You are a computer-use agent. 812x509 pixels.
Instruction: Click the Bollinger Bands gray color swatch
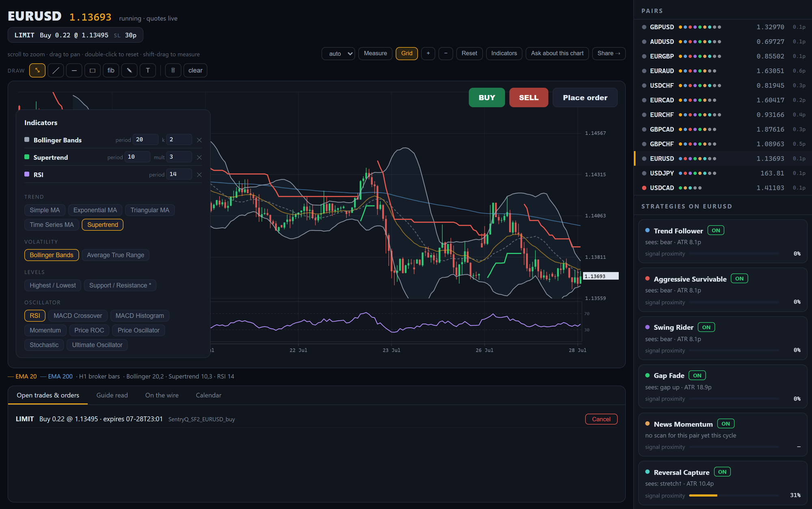[27, 140]
